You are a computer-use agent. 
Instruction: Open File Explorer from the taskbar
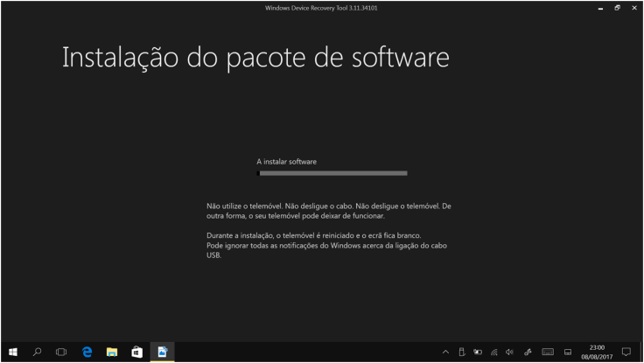tap(112, 352)
